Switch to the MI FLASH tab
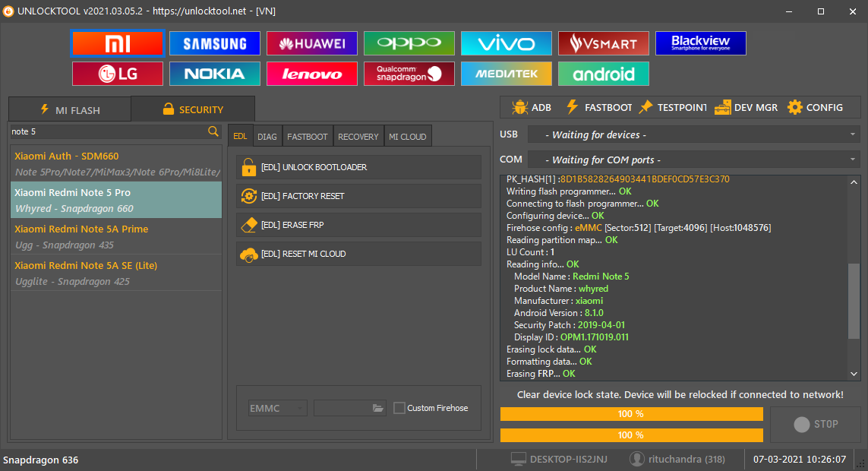Image resolution: width=868 pixels, height=471 pixels. pyautogui.click(x=70, y=109)
